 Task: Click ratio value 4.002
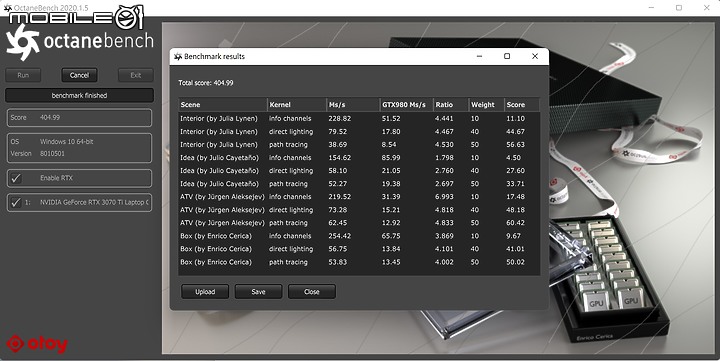[x=444, y=262]
